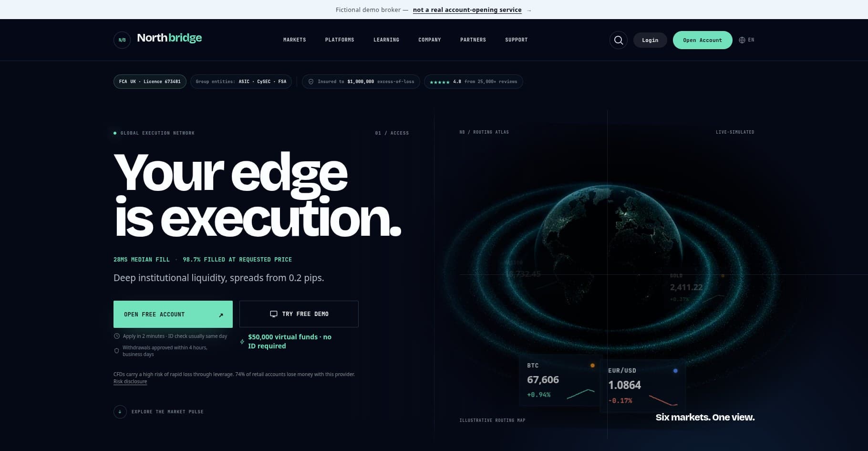Click Open Free Account button
The height and width of the screenshot is (451, 868).
tap(173, 314)
